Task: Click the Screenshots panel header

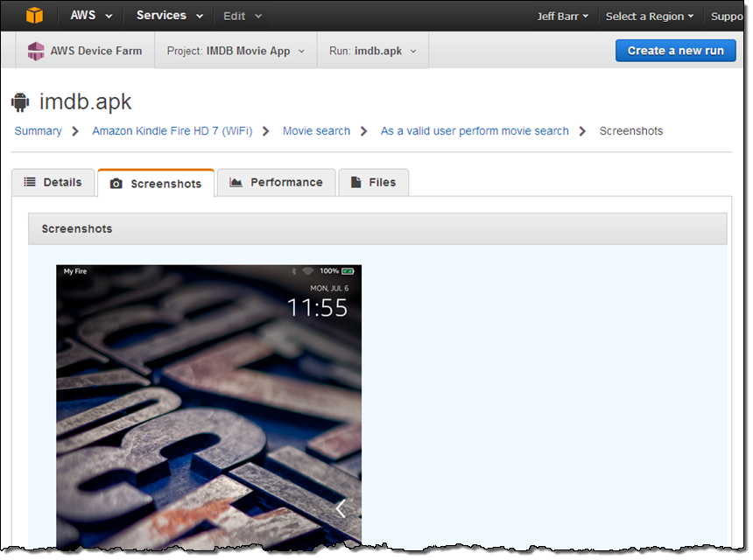Action: pos(377,229)
